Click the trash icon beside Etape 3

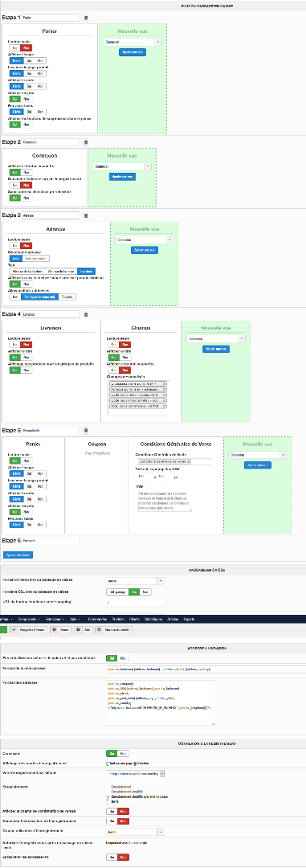[85, 215]
